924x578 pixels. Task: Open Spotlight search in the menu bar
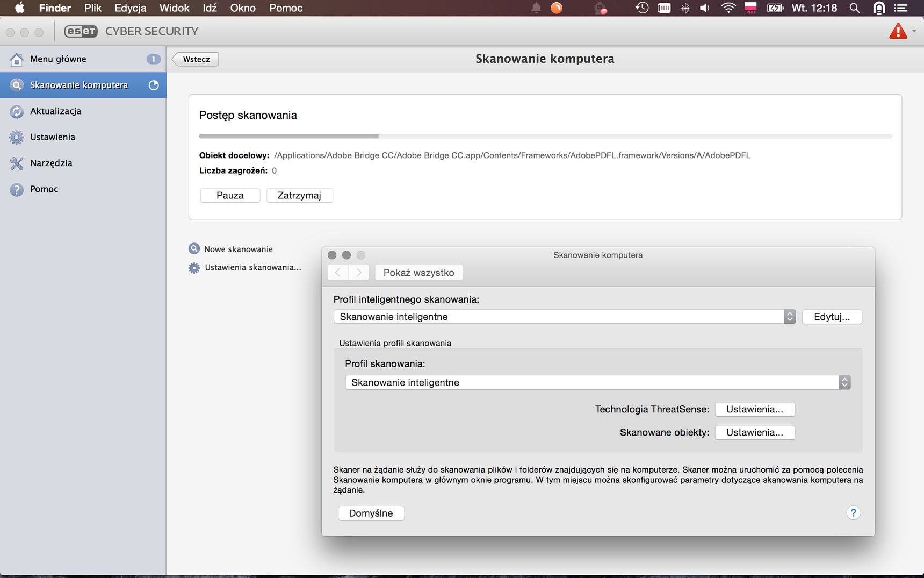point(854,8)
